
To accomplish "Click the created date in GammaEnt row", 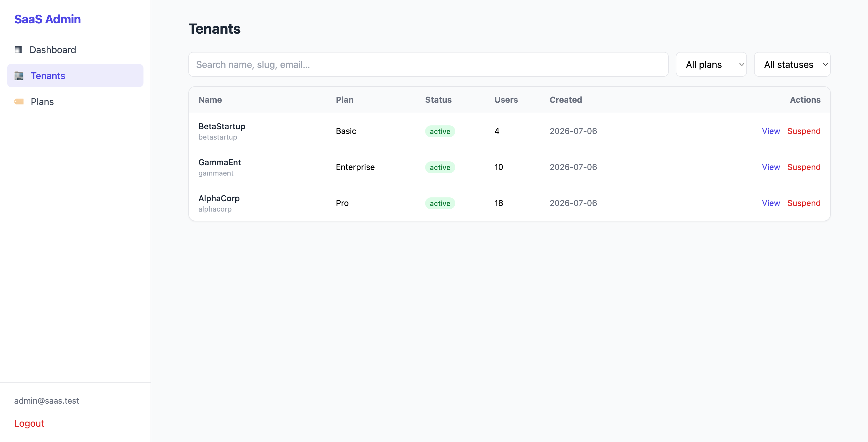I will (573, 167).
